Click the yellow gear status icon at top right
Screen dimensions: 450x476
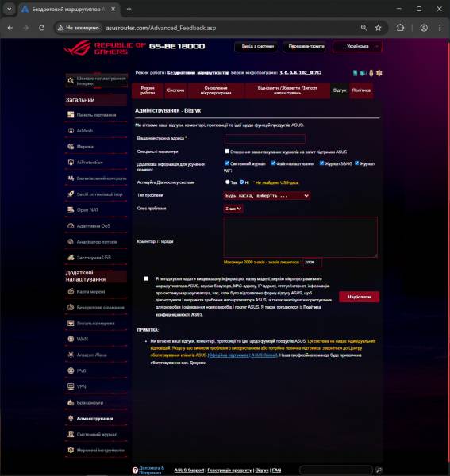click(x=379, y=73)
